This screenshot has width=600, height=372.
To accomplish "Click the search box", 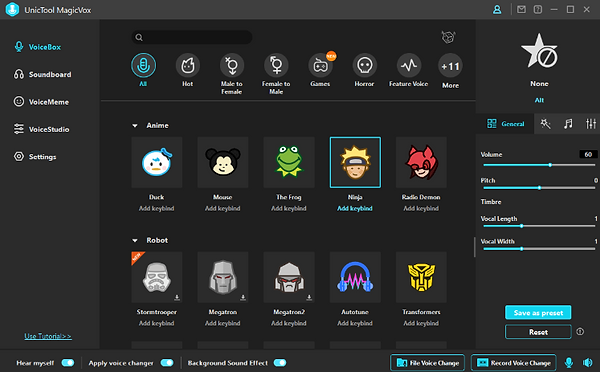I will pos(192,37).
